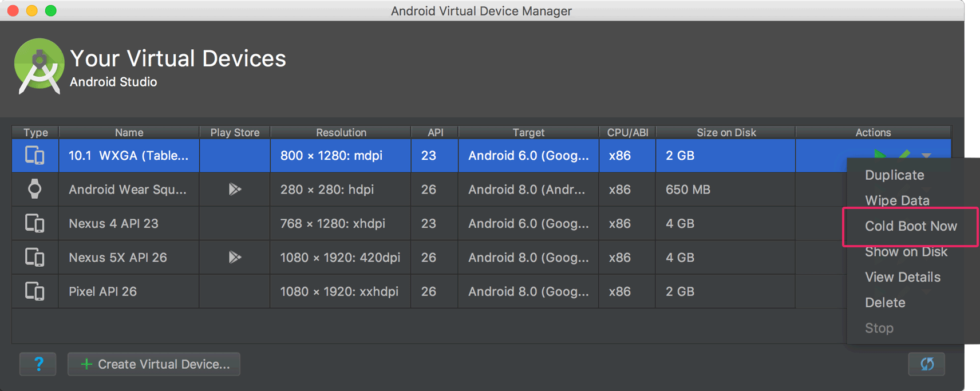Click the Play Store icon on the Nexus 5X row

tap(235, 257)
